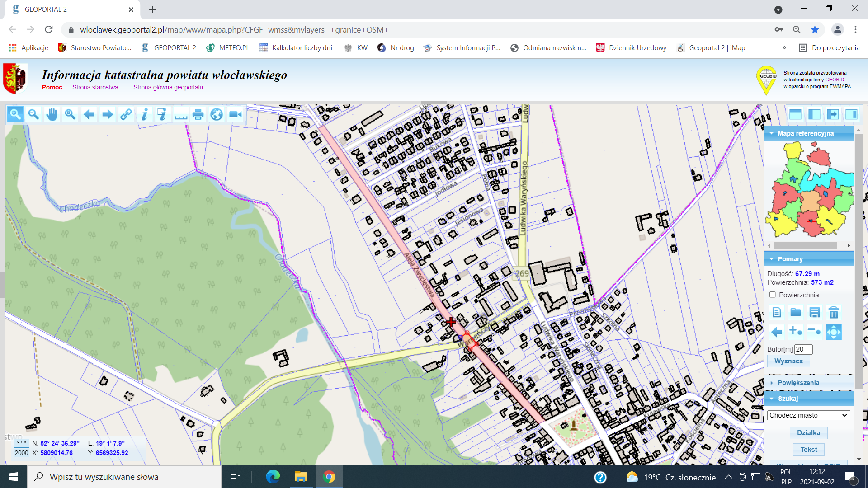This screenshot has height=488, width=868.
Task: Activate the pan hand tool
Action: click(x=52, y=115)
